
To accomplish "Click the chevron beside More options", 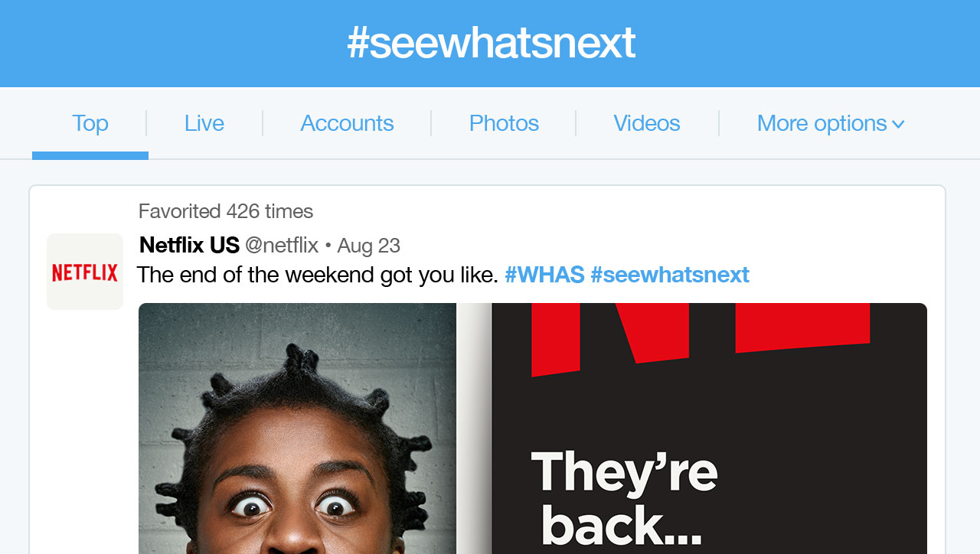I will [898, 124].
